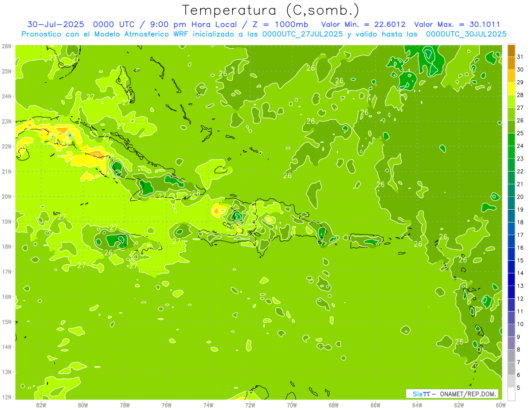The height and width of the screenshot is (411, 532).
Task: Click the '0000 UTC' time in the header
Action: click(x=114, y=24)
